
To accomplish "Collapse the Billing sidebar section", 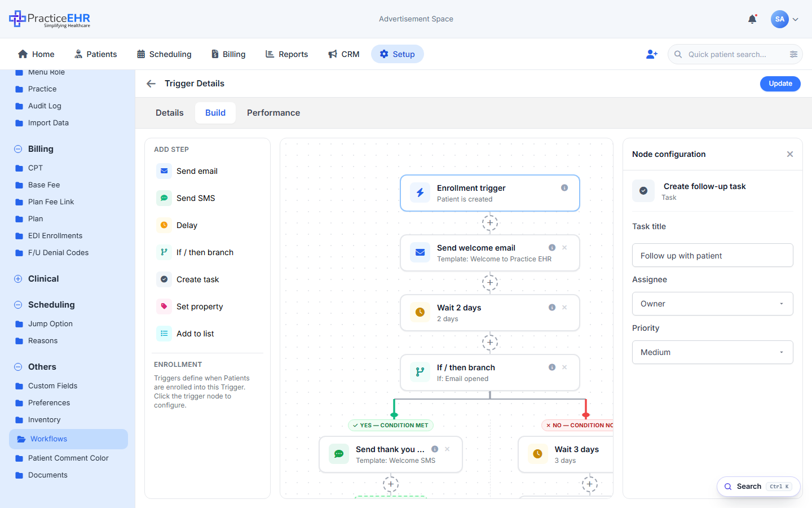I will click(x=18, y=149).
